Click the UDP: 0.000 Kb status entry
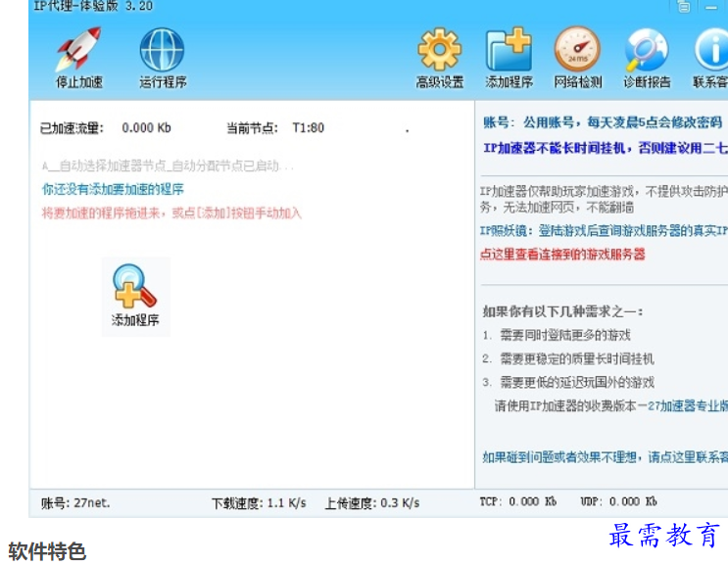 pos(618,501)
